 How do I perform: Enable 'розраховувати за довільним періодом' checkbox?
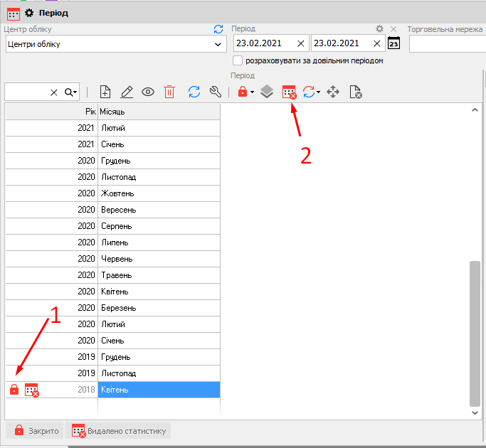coord(238,60)
